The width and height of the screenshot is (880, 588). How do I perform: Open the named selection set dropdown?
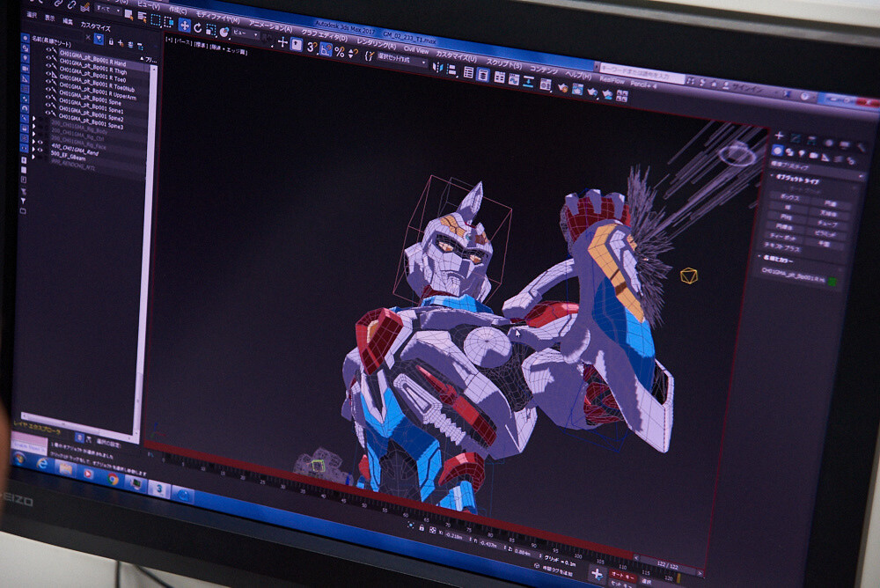pos(401,62)
